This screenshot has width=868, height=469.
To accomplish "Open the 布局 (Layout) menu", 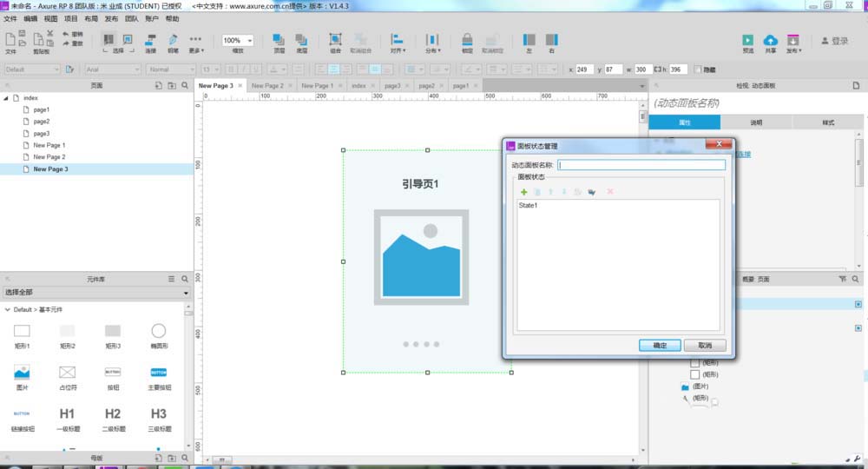I will (x=91, y=18).
